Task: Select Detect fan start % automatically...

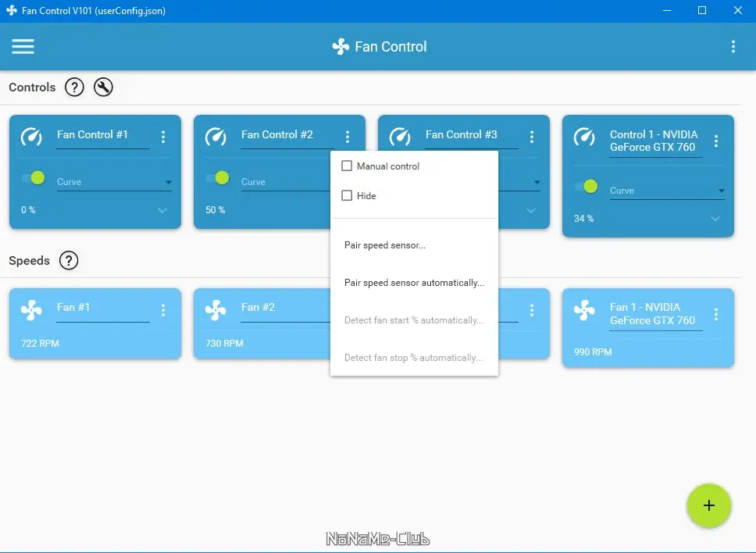Action: [x=414, y=320]
